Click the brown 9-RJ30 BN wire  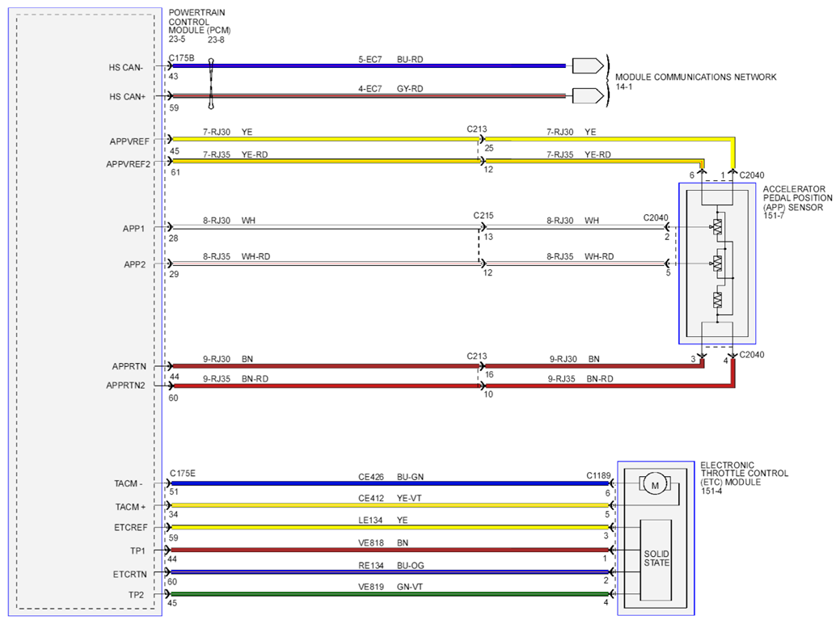pos(324,366)
